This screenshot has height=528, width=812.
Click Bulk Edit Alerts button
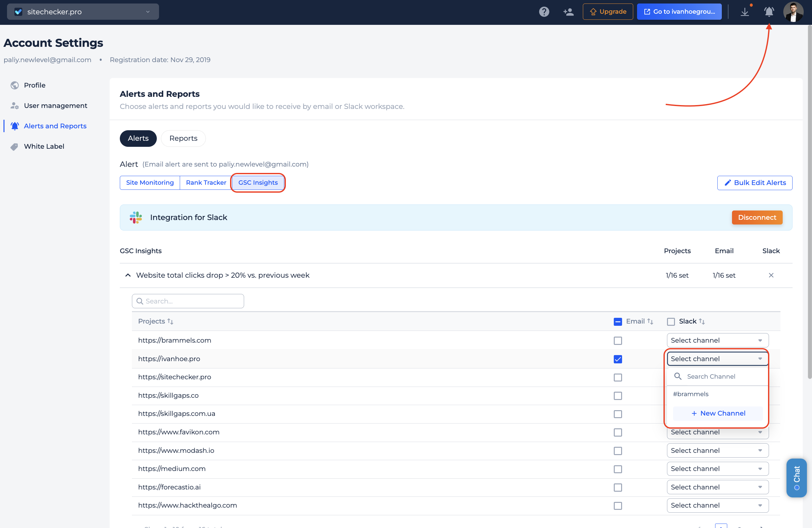point(754,183)
